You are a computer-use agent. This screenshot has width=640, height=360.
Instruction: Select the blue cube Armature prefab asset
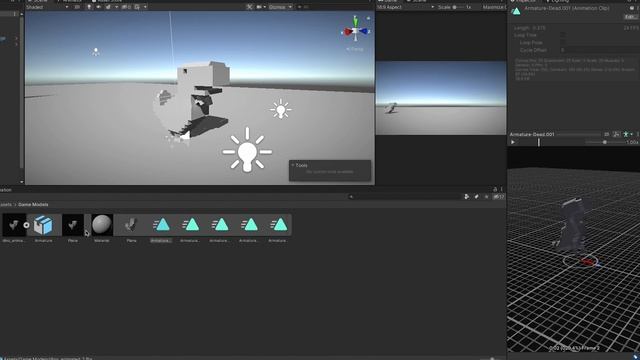point(43,224)
